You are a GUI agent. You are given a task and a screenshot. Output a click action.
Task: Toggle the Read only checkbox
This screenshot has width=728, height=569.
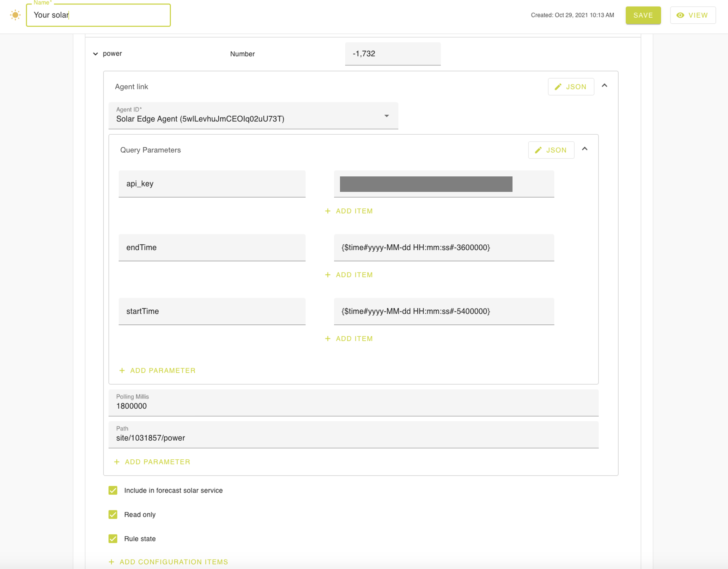(x=113, y=515)
